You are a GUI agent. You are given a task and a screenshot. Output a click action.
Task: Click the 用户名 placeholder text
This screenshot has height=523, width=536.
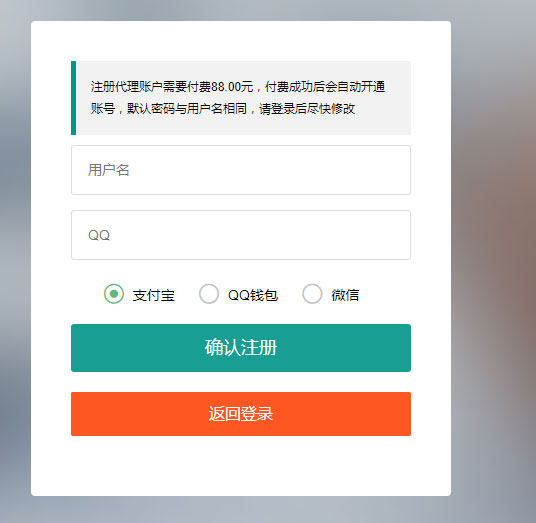tap(109, 170)
